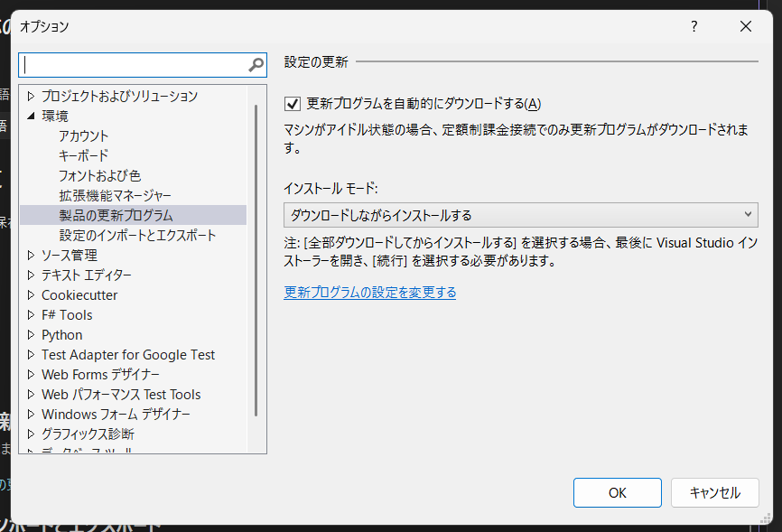The width and height of the screenshot is (782, 532).
Task: Select 設定のインポートとエクスポート in the tree
Action: tap(137, 235)
